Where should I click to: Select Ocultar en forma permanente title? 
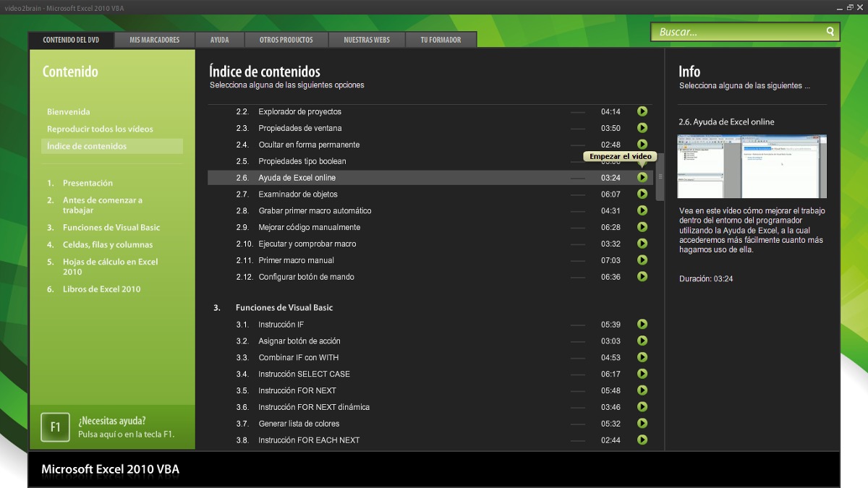point(309,145)
